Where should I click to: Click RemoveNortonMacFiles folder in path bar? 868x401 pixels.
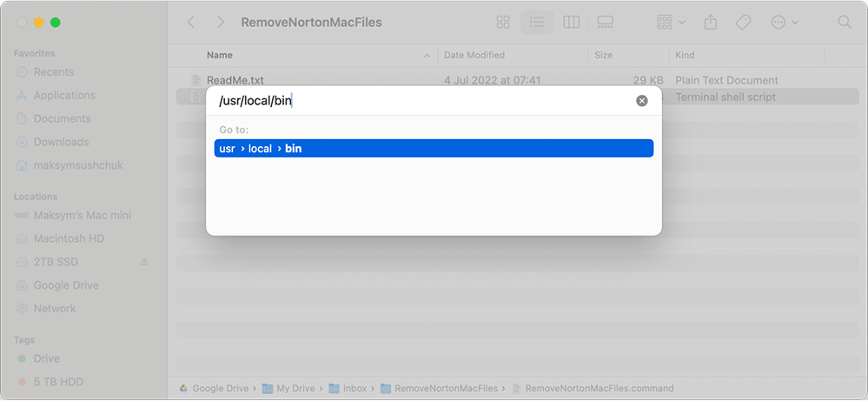point(439,388)
